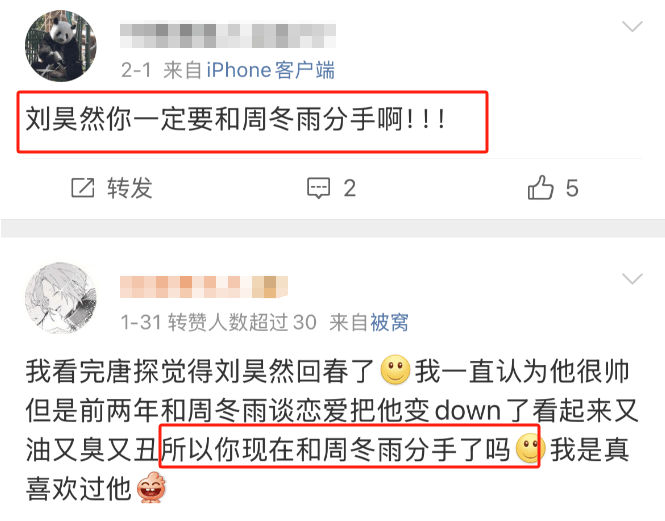Image resolution: width=665 pixels, height=521 pixels.
Task: Like the first post with thumbs-up icon
Action: point(540,187)
